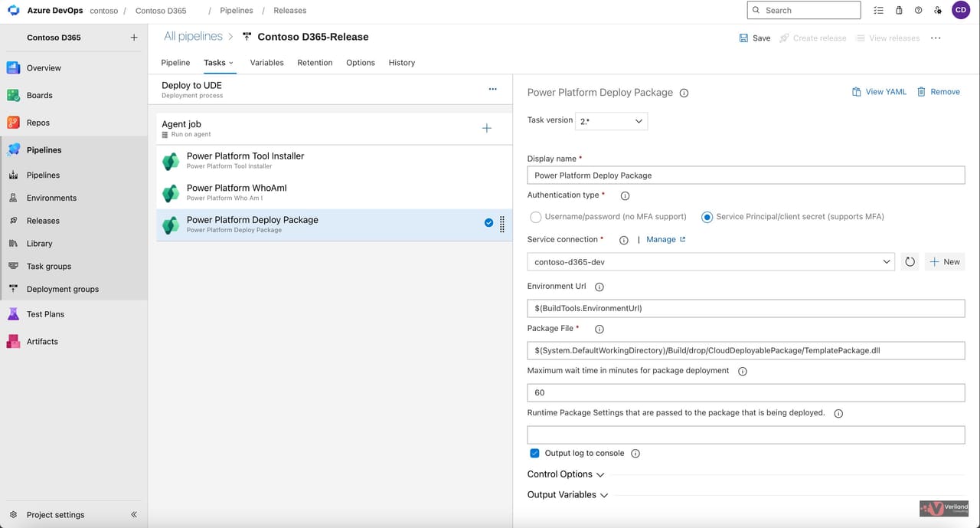The image size is (980, 528).
Task: Click the Environment Url field
Action: point(746,308)
